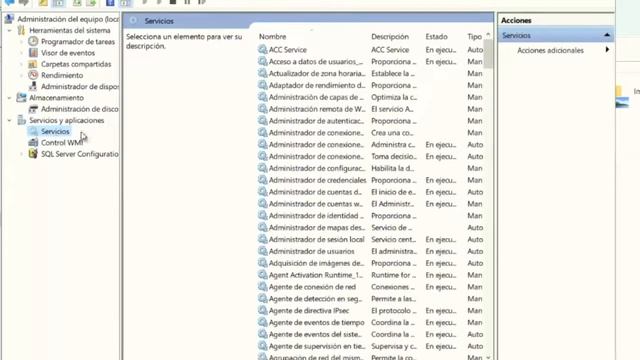640x360 pixels.
Task: Click the Administrador de dispositivos icon
Action: click(x=33, y=86)
